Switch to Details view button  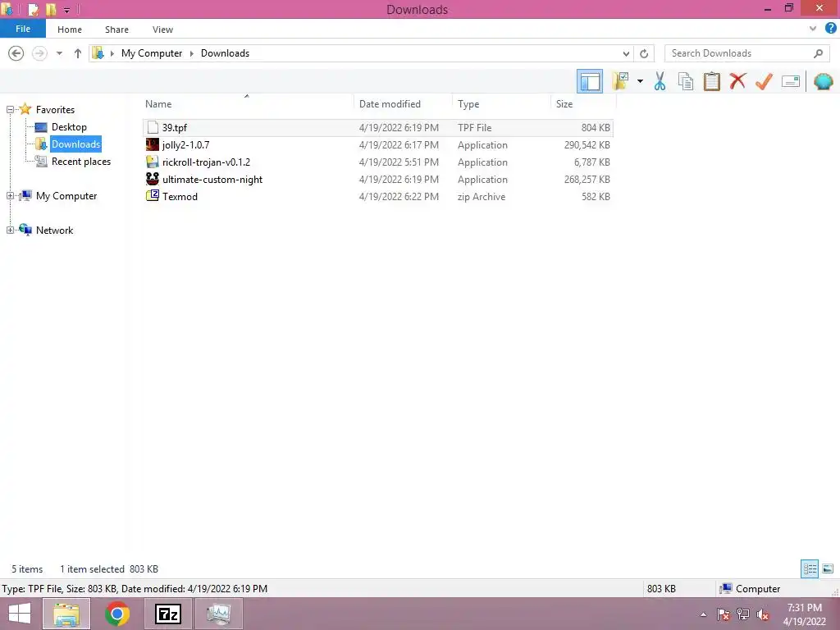(x=810, y=568)
